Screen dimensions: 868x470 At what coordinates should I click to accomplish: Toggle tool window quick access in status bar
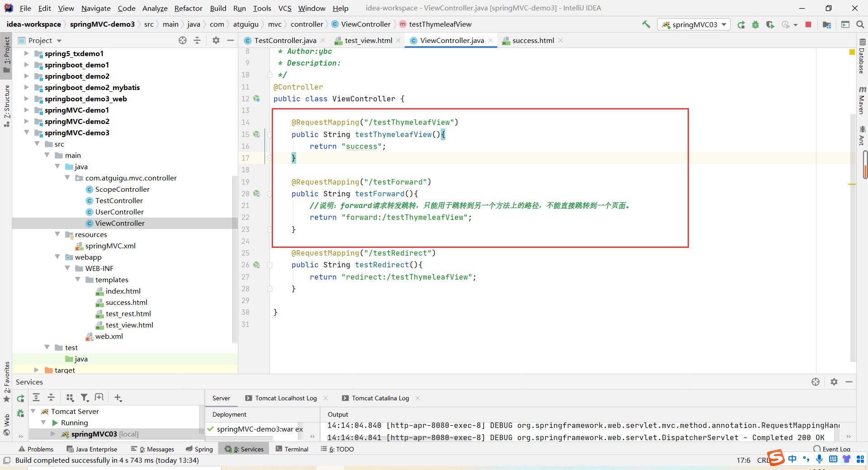click(x=7, y=461)
